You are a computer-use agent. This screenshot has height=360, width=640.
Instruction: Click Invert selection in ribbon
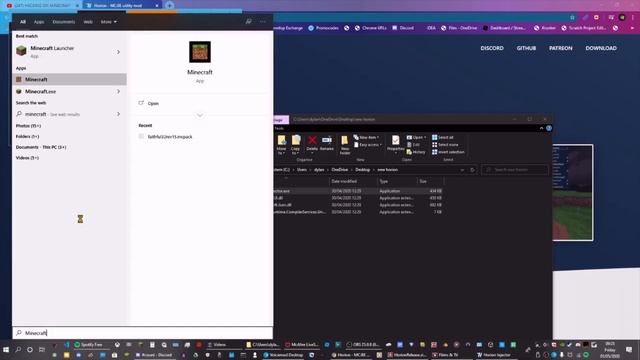(448, 152)
